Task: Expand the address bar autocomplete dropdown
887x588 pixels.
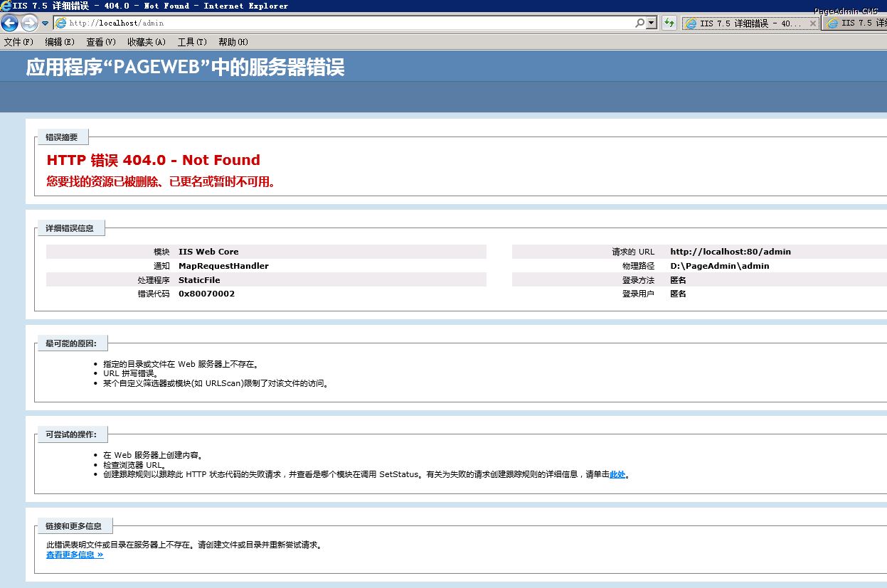Action: 651,23
